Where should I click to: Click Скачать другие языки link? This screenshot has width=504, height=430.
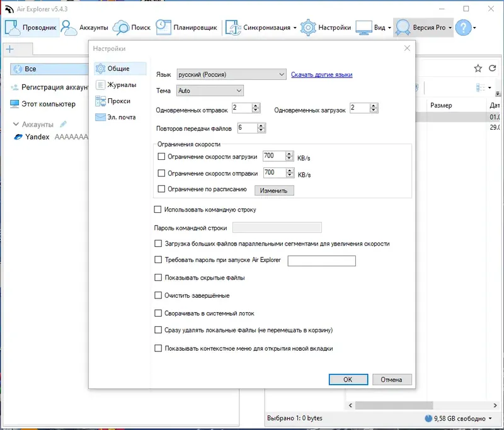click(321, 74)
